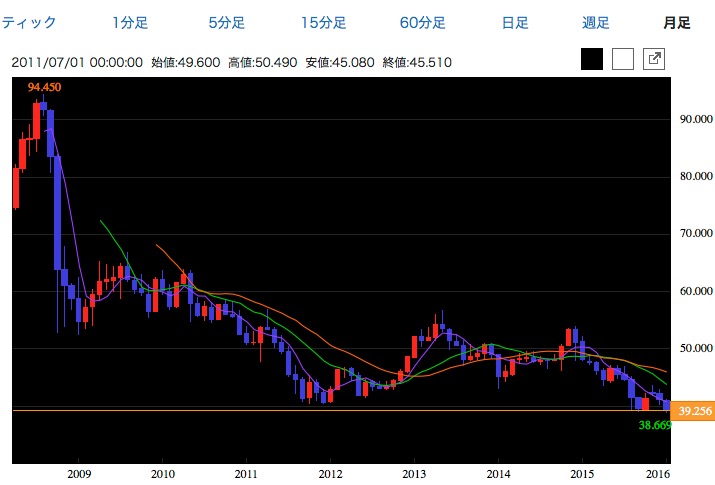Click the 2012 year axis label

(x=330, y=475)
